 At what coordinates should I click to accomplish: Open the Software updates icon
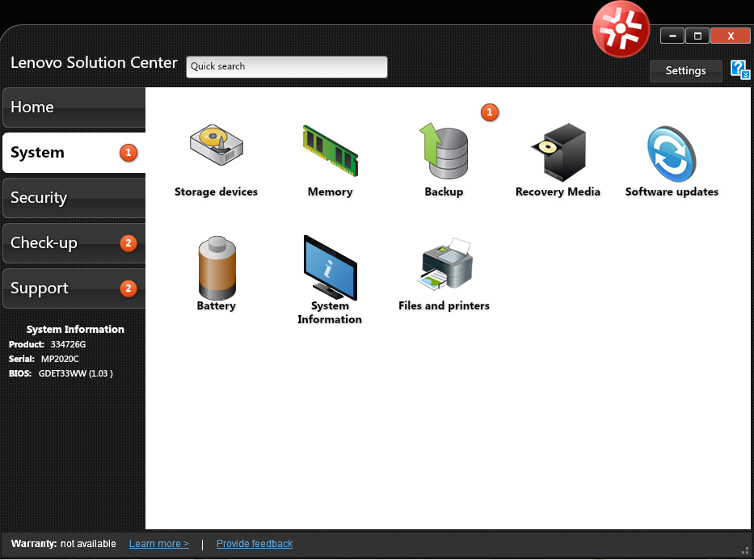pyautogui.click(x=672, y=154)
